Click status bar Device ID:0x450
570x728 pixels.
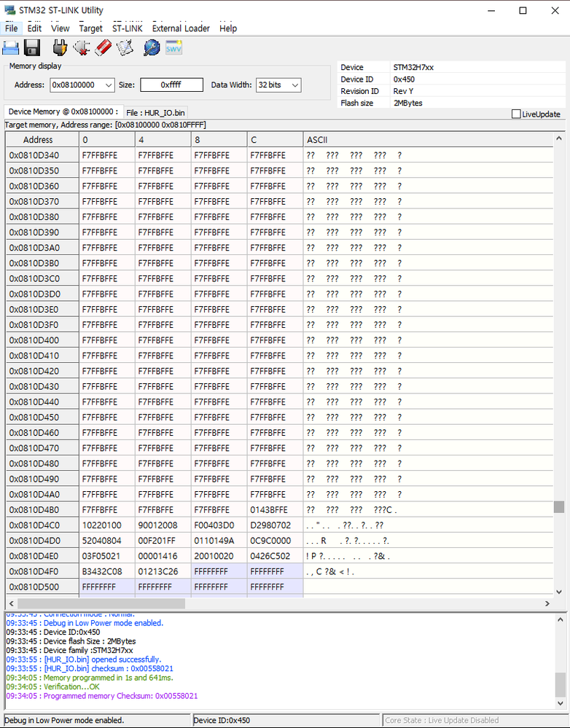click(x=222, y=721)
